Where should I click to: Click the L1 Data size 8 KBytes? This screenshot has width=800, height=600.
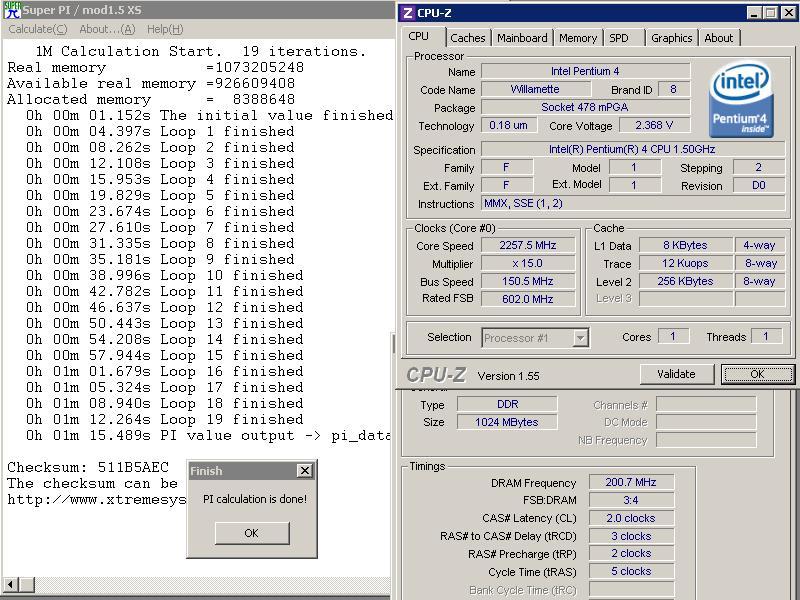[685, 245]
